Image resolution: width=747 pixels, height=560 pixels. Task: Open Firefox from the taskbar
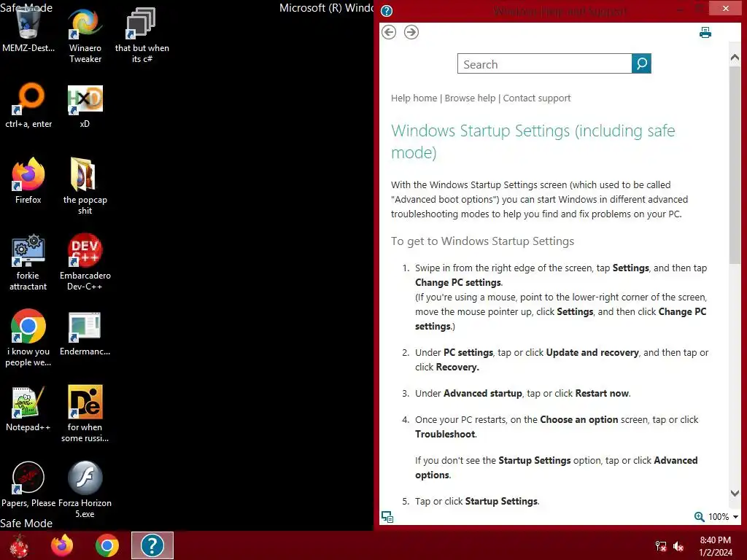pyautogui.click(x=63, y=545)
